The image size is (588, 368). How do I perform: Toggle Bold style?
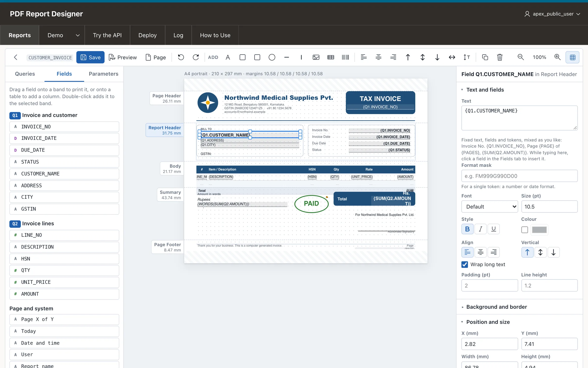[467, 229]
